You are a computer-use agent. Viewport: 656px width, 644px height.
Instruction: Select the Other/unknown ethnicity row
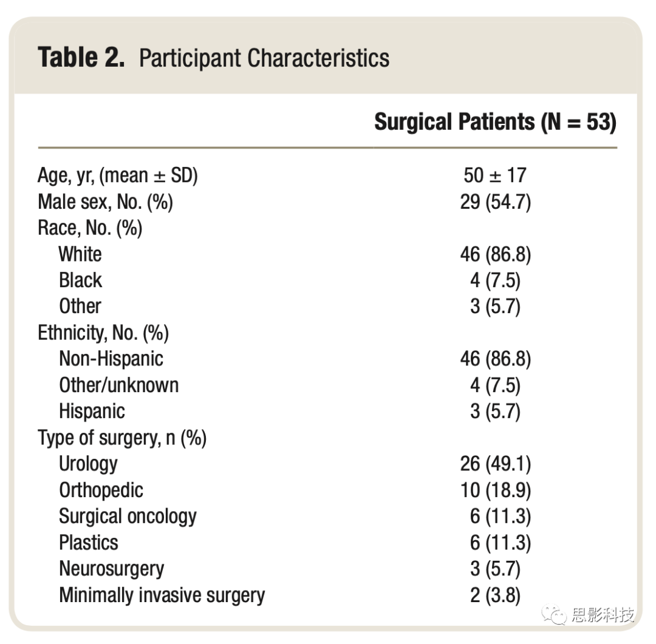click(x=327, y=385)
